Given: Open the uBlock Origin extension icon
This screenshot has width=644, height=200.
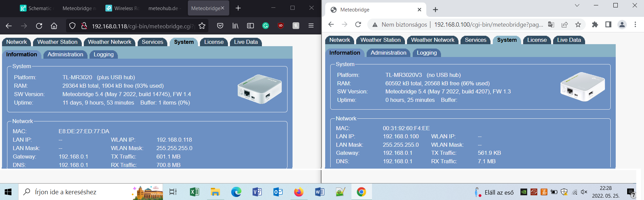Looking at the screenshot, I should (280, 26).
